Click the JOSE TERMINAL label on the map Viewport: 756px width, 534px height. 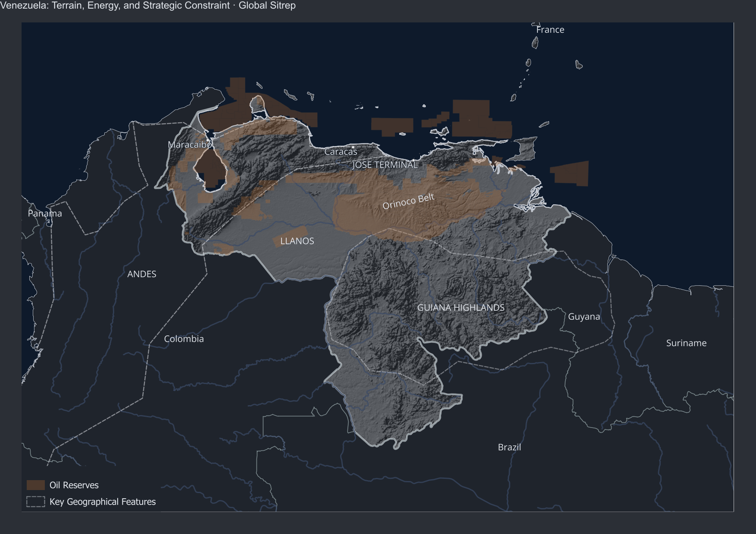click(x=385, y=165)
